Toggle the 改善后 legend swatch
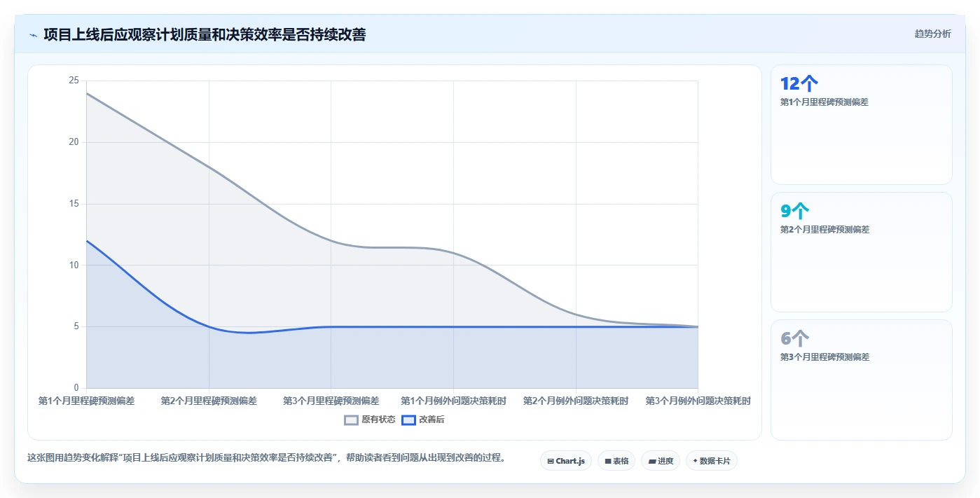This screenshot has width=980, height=498. pyautogui.click(x=408, y=420)
